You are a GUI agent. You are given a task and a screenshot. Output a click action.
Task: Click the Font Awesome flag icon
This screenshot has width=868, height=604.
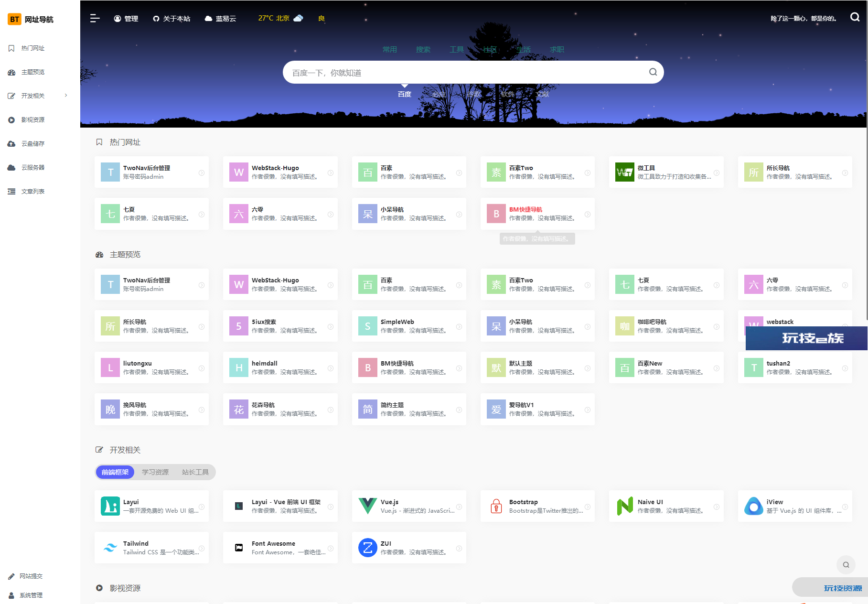[239, 548]
